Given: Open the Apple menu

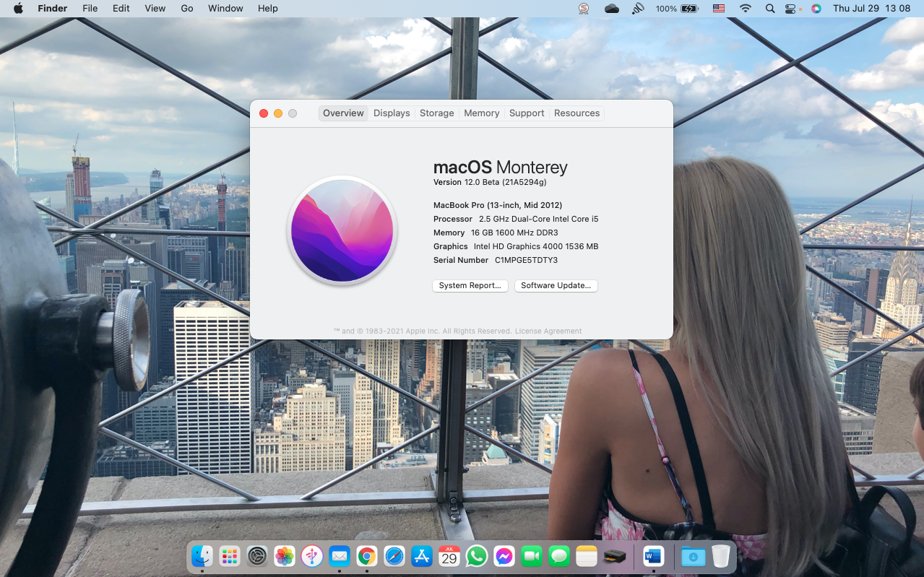Looking at the screenshot, I should pyautogui.click(x=18, y=9).
